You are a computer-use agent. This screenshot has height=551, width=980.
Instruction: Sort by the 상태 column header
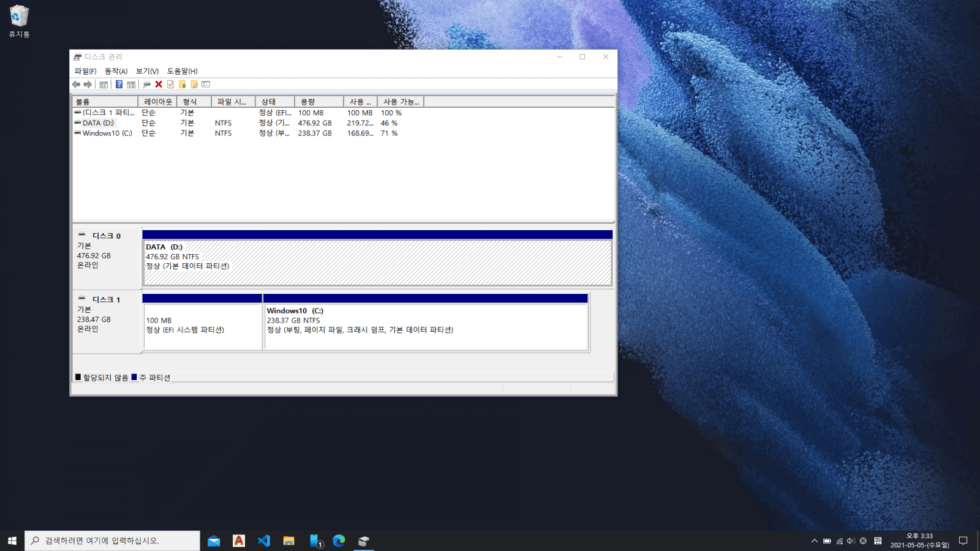275,102
